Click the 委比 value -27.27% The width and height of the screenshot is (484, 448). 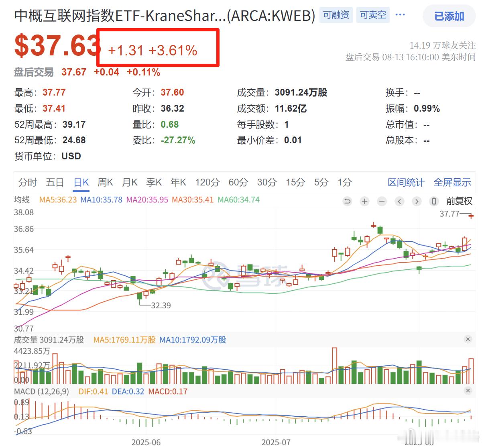coord(178,140)
